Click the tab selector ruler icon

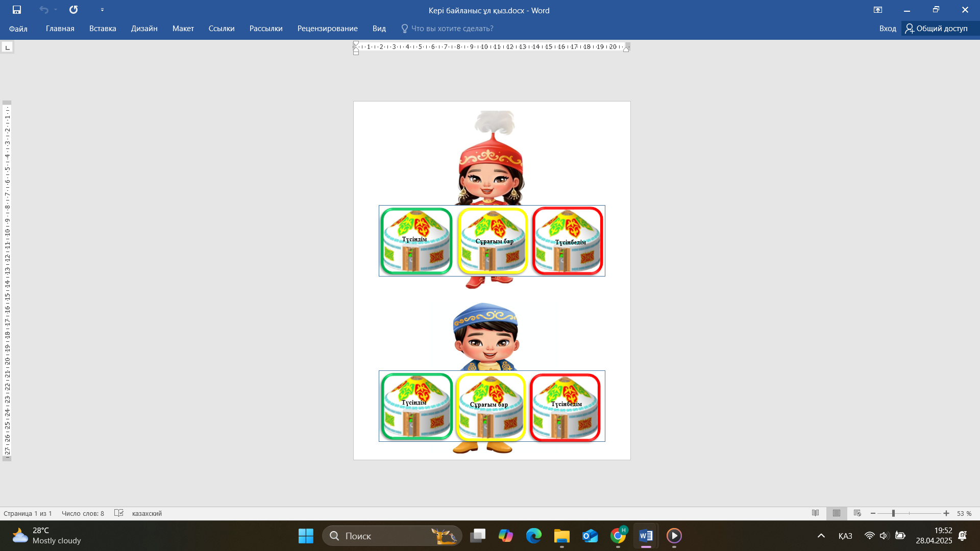[7, 47]
